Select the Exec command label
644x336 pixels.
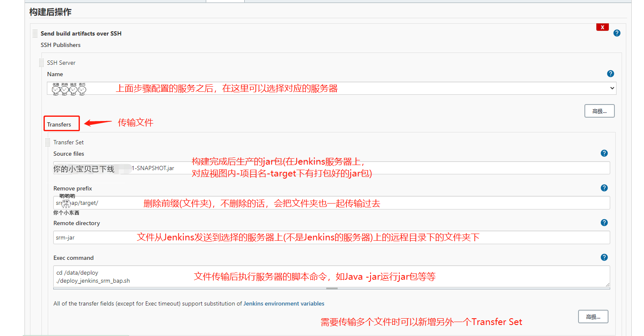pos(74,258)
